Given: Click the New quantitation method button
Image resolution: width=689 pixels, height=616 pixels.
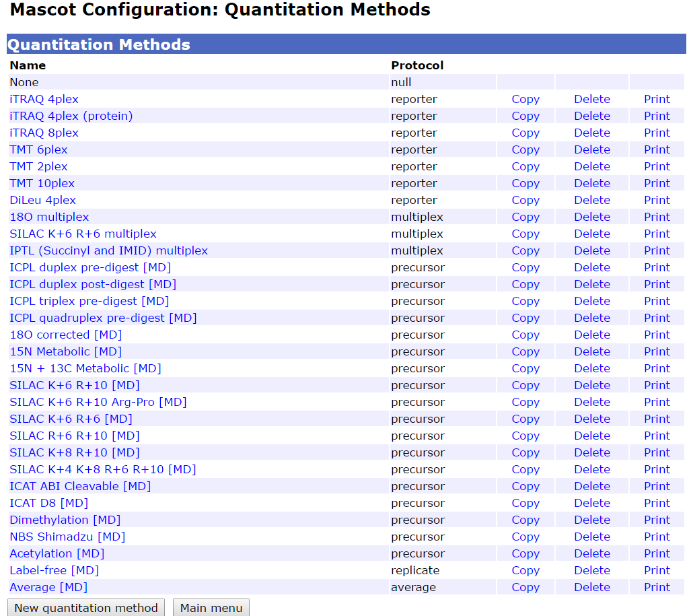Looking at the screenshot, I should click(86, 608).
